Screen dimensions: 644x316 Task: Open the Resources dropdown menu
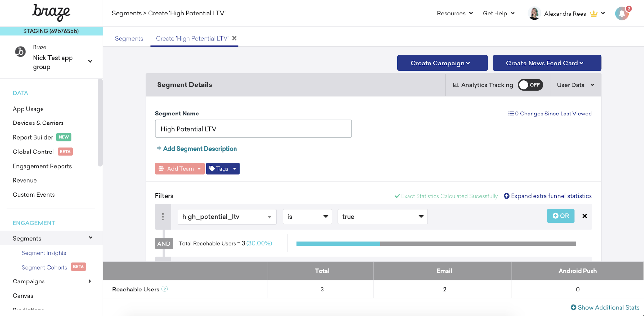coord(455,13)
